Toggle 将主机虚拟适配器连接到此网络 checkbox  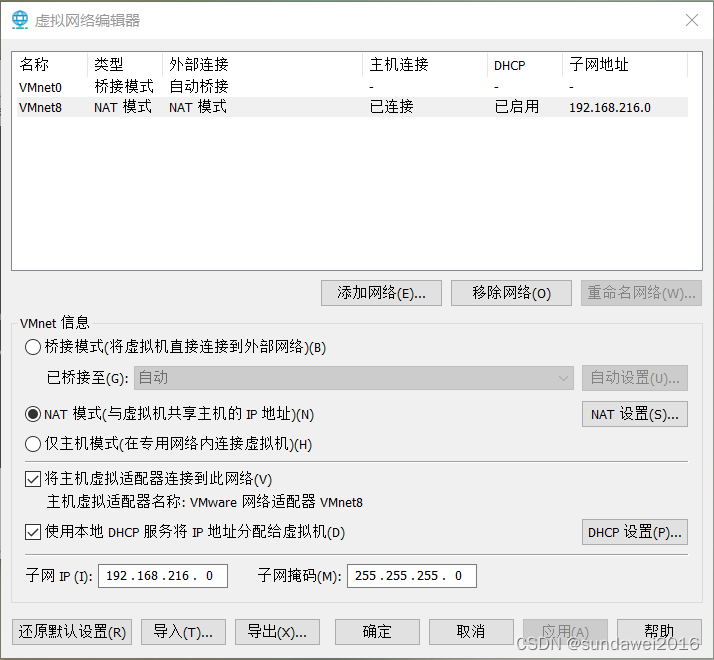(x=33, y=479)
